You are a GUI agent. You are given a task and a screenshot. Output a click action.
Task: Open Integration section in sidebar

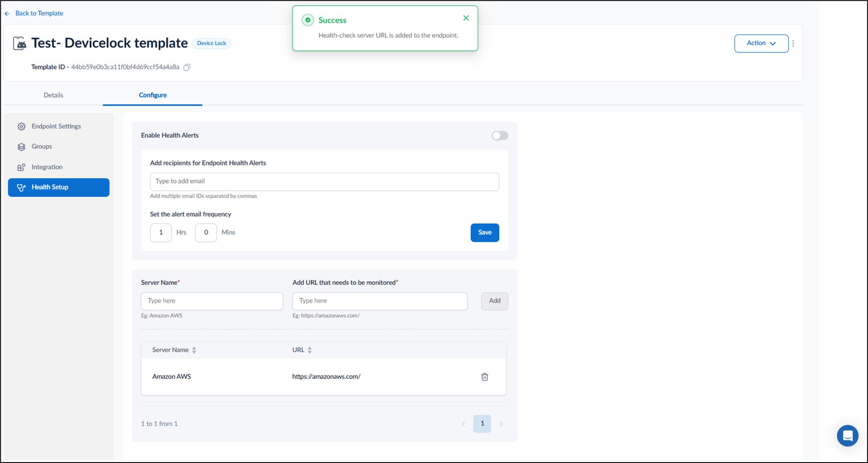click(x=59, y=167)
